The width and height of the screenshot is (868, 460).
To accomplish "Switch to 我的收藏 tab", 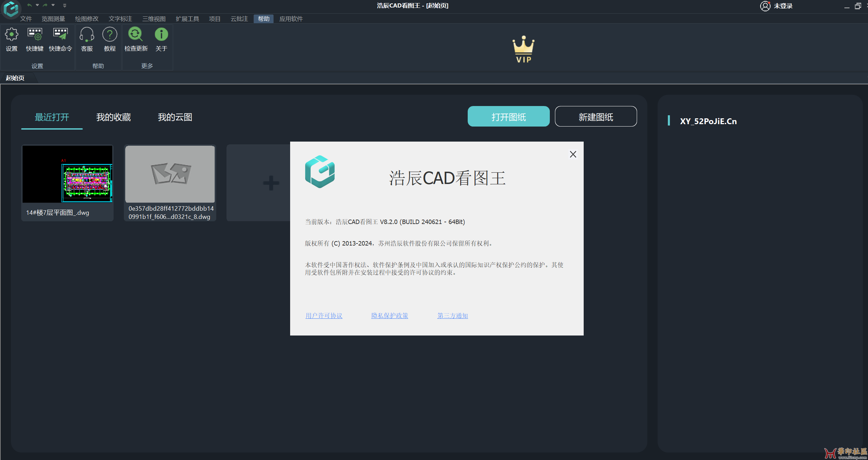I will point(114,117).
